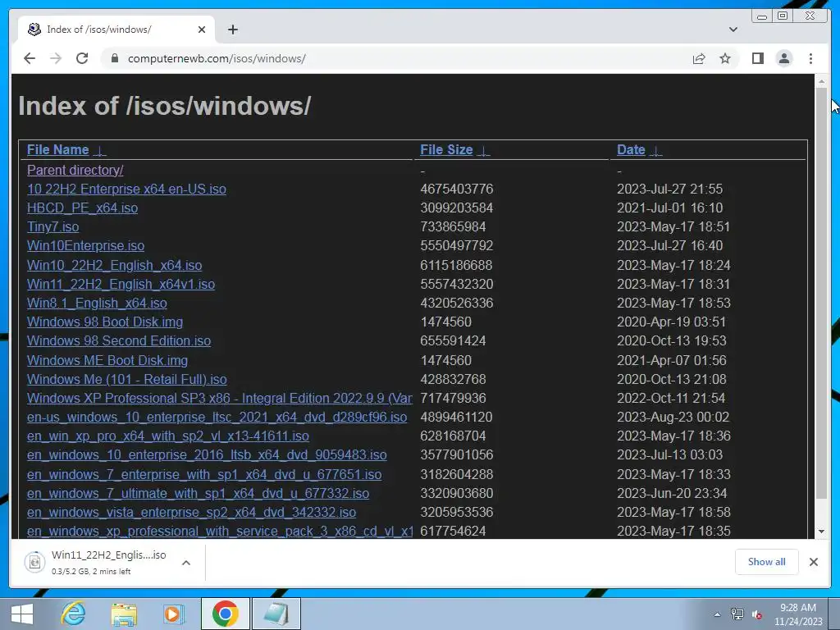Image resolution: width=840 pixels, height=630 pixels.
Task: Launch Internet Explorer from taskbar
Action: [73, 614]
